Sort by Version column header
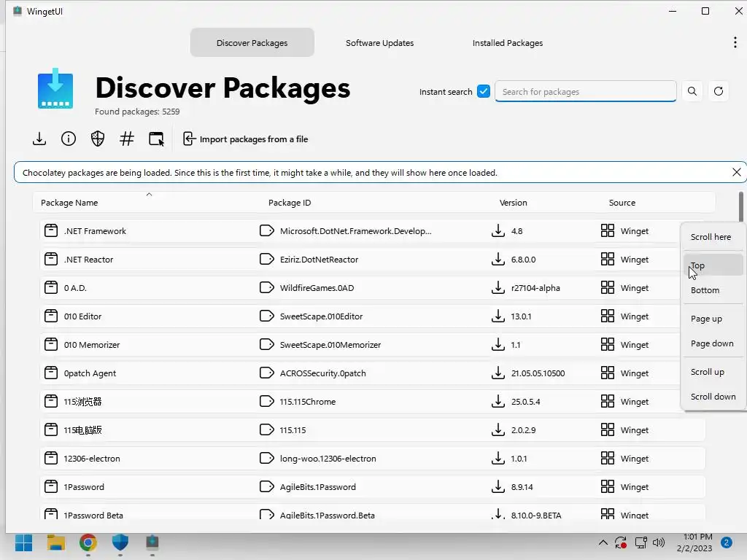Image resolution: width=747 pixels, height=560 pixels. click(513, 203)
